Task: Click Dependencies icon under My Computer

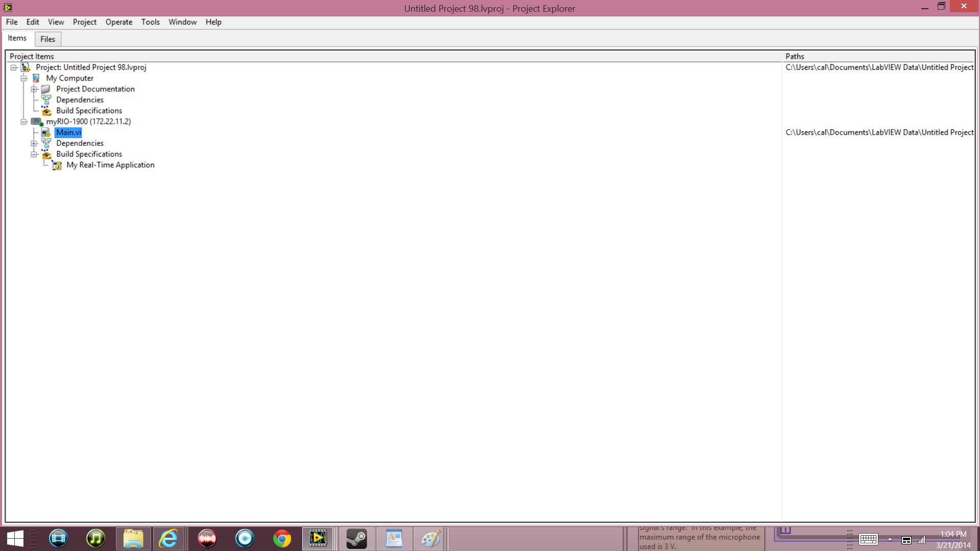Action: pos(46,99)
